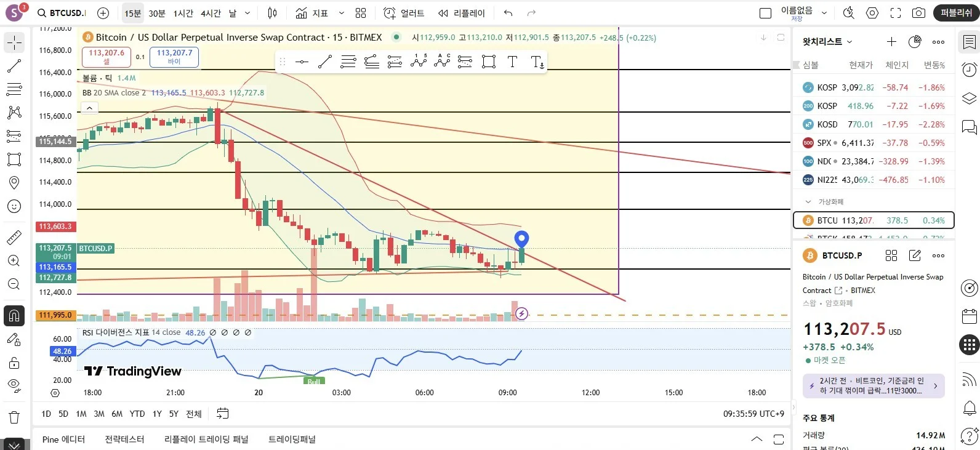Open the 지표 indicators dialog
Viewport: 980px width, 450px height.
click(x=312, y=13)
